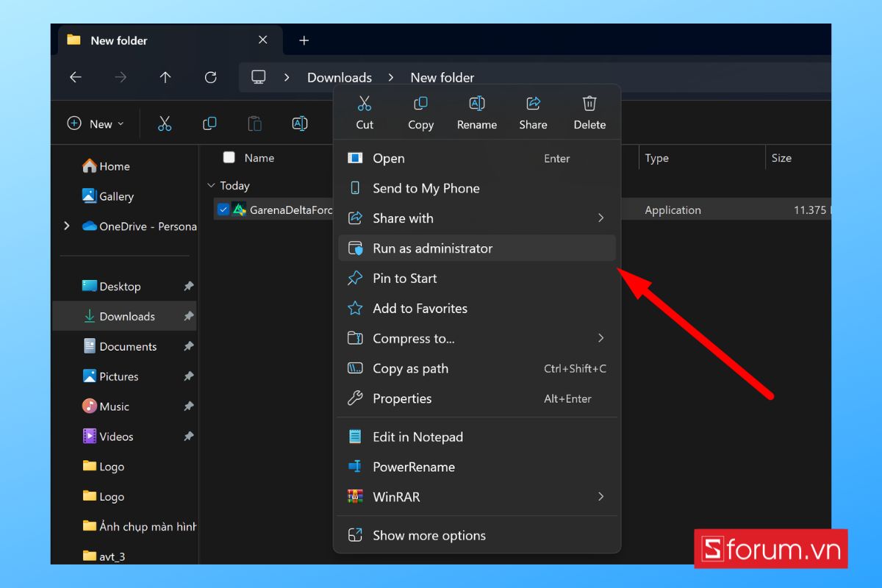Add a new tab with plus button
The image size is (882, 588).
304,40
